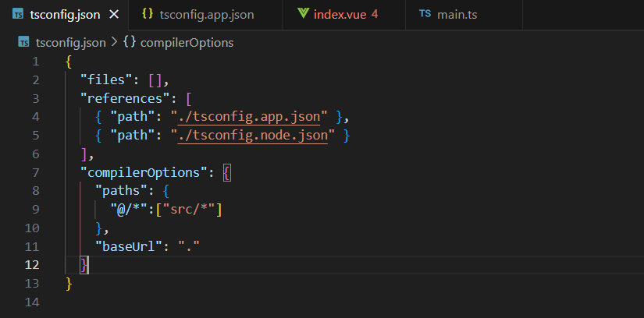Click the problem count badge on index.vue
This screenshot has height=318, width=644.
[375, 15]
